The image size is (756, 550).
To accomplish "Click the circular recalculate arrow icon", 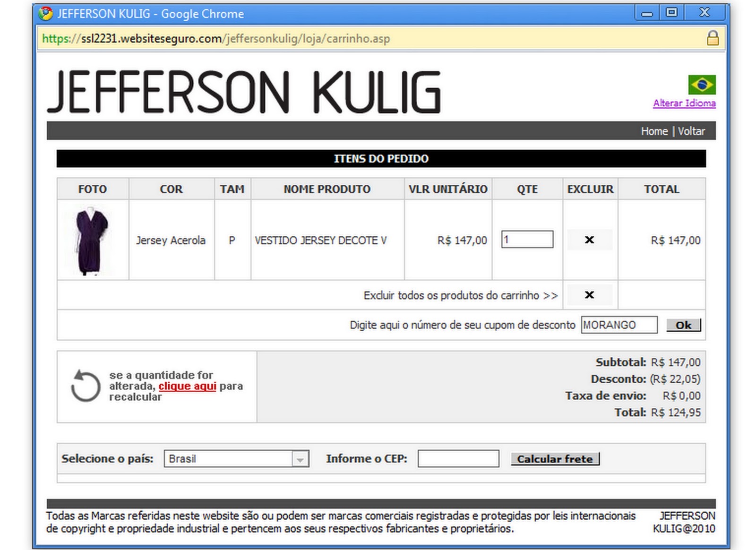I will pyautogui.click(x=85, y=386).
